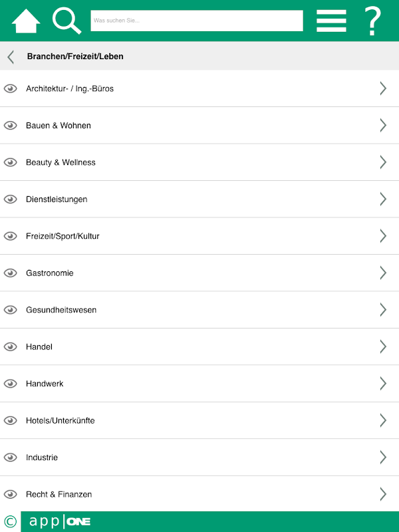Viewport: 399px width, 532px height.
Task: Click the magnifying glass search icon
Action: pyautogui.click(x=66, y=21)
